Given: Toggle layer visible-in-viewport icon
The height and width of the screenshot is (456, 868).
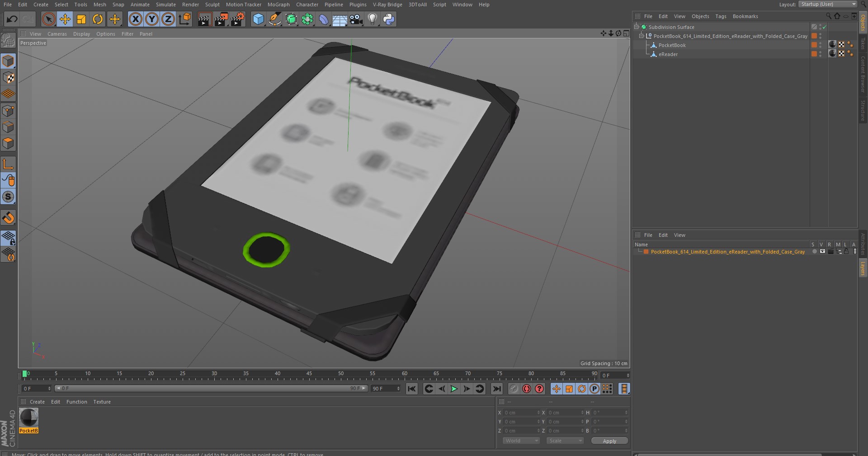Looking at the screenshot, I should point(822,252).
